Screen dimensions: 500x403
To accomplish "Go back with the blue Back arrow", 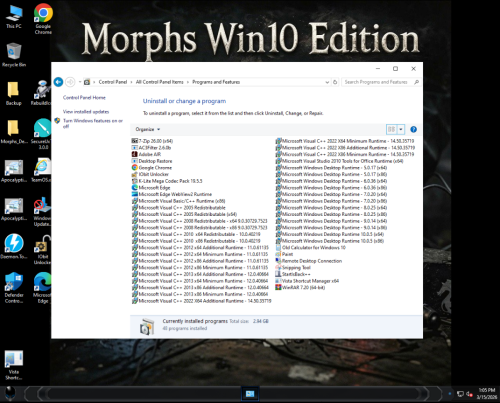I will [58, 82].
